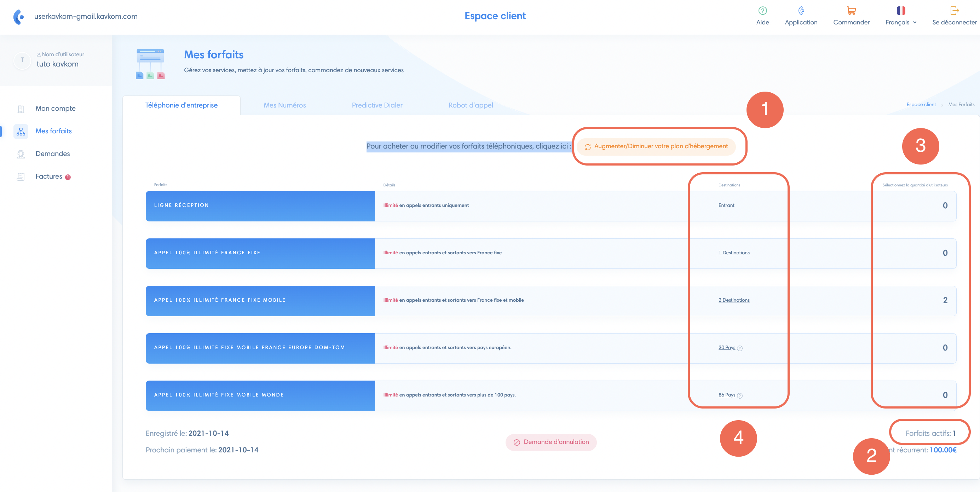The image size is (980, 492).
Task: Open the 1 Destinations link
Action: tap(734, 253)
